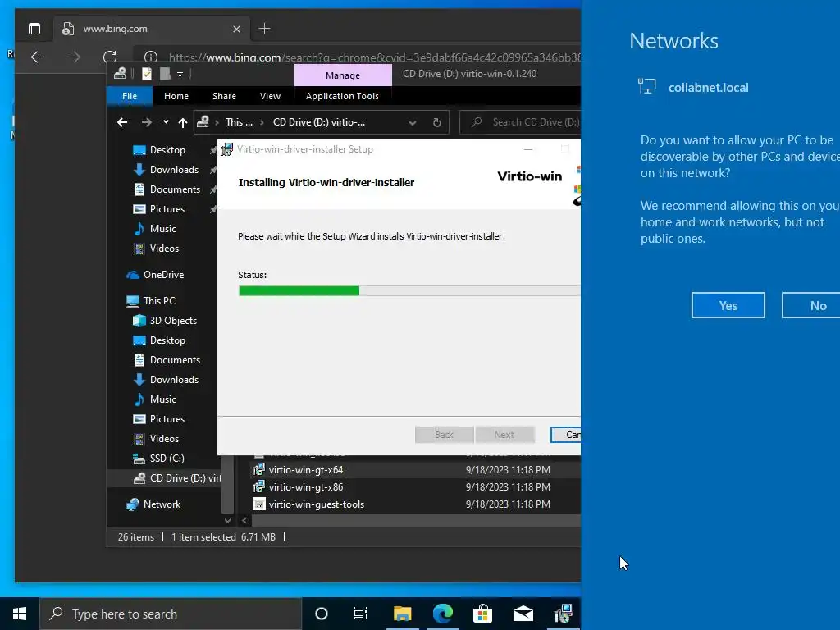
Task: Expand the address bar history dropdown
Action: pyautogui.click(x=412, y=123)
